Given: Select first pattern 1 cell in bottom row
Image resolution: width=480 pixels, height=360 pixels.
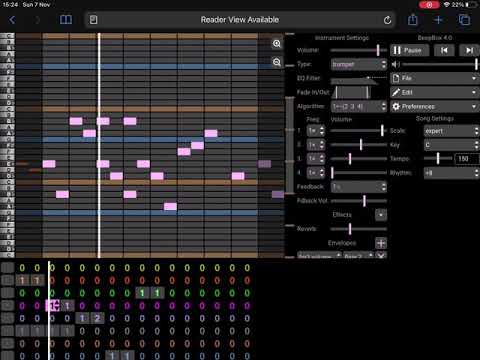Looking at the screenshot, I should tap(112, 356).
